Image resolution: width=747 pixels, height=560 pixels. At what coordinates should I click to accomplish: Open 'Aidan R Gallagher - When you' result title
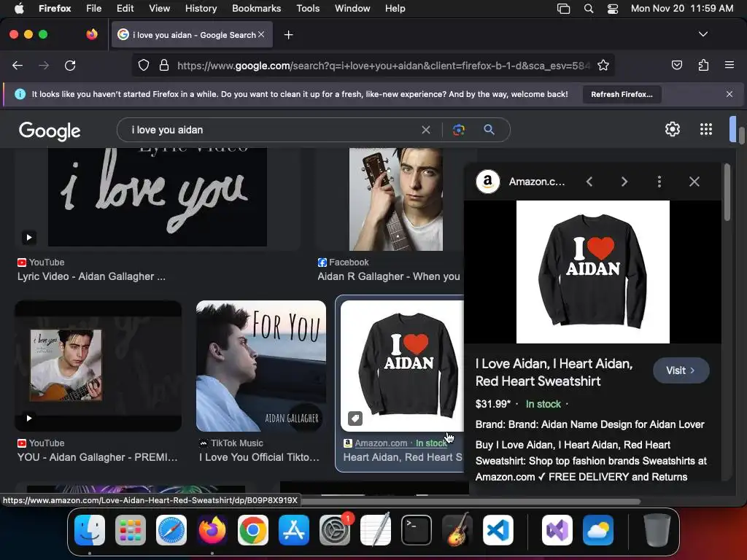pos(389,276)
